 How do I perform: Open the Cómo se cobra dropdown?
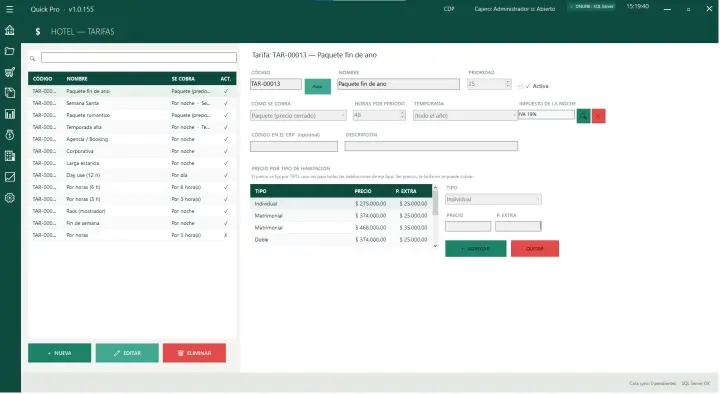[x=298, y=116]
